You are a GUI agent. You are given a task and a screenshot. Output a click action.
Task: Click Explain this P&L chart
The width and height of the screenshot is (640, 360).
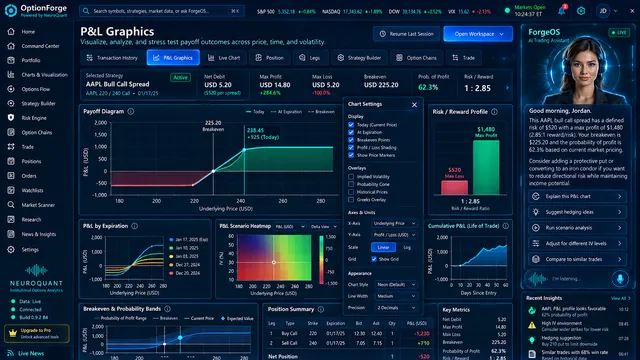(x=577, y=196)
